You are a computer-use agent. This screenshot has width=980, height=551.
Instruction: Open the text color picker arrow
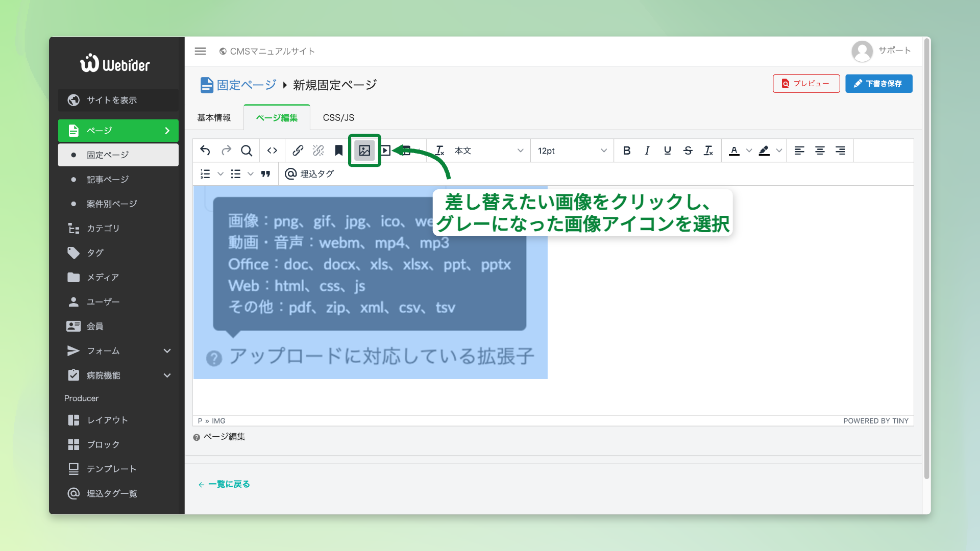(749, 151)
